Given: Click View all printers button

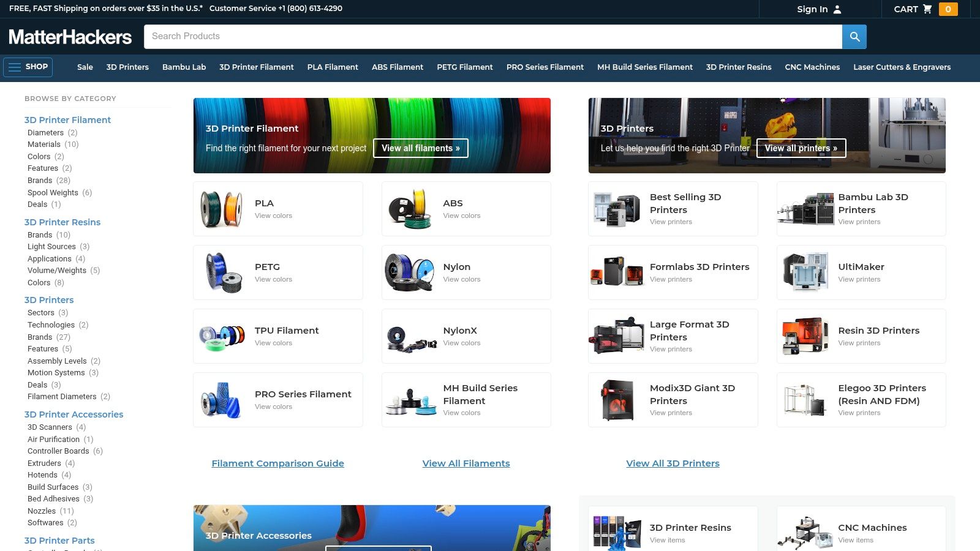Looking at the screenshot, I should point(801,148).
